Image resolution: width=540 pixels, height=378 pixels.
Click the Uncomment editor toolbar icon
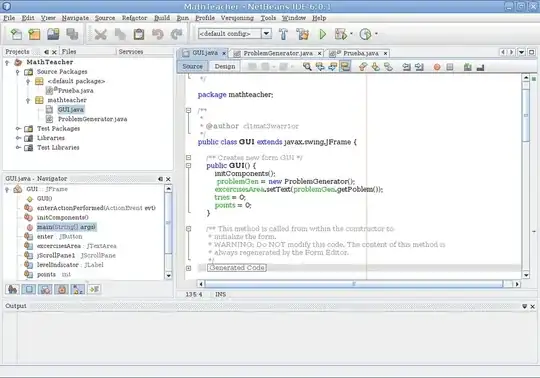tap(480, 67)
